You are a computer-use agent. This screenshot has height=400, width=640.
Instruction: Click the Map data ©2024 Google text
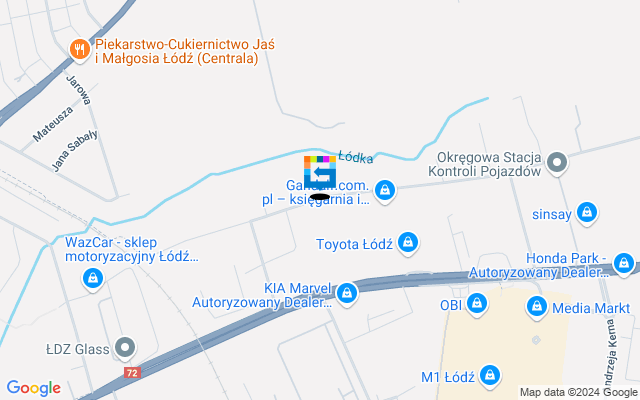(579, 393)
